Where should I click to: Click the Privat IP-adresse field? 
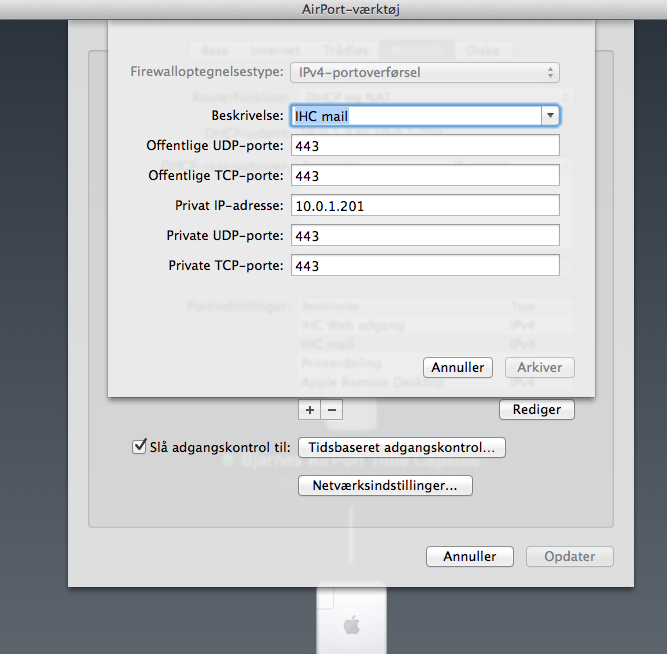[425, 206]
